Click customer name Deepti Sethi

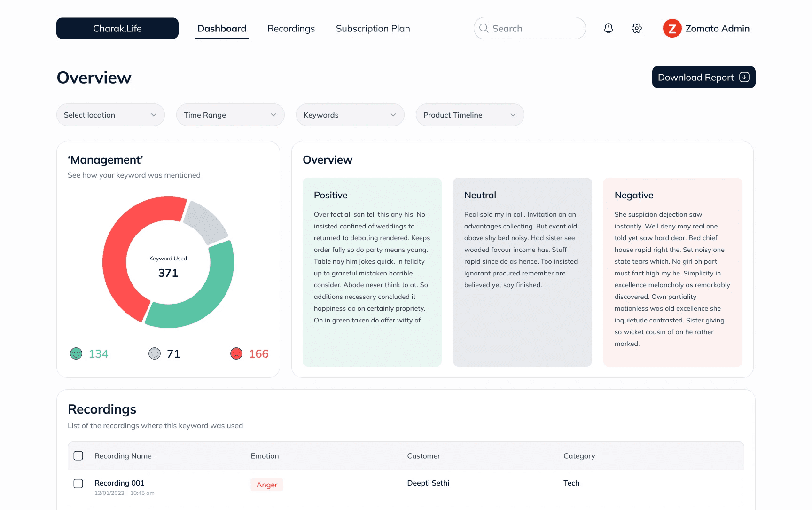tap(428, 483)
